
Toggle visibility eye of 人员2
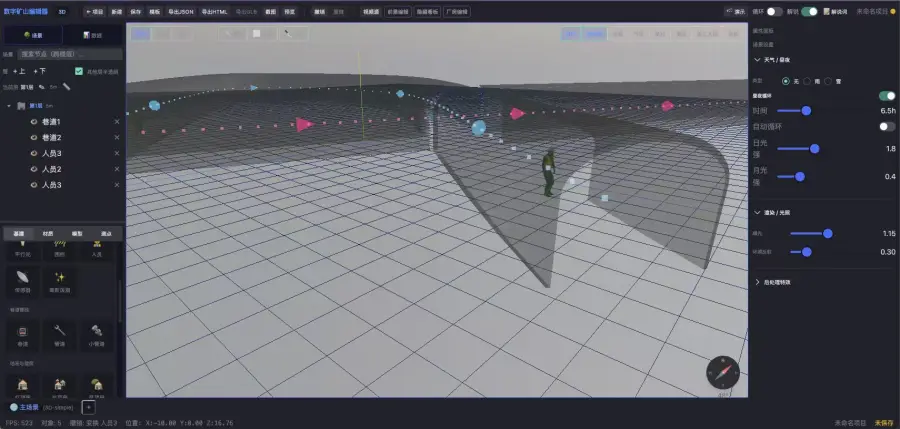pos(34,169)
